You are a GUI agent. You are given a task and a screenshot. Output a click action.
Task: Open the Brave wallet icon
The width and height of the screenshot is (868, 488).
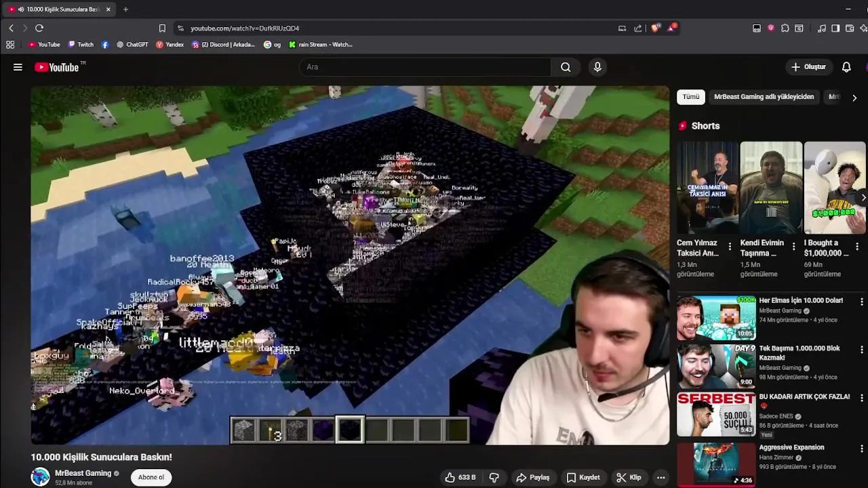tap(850, 28)
